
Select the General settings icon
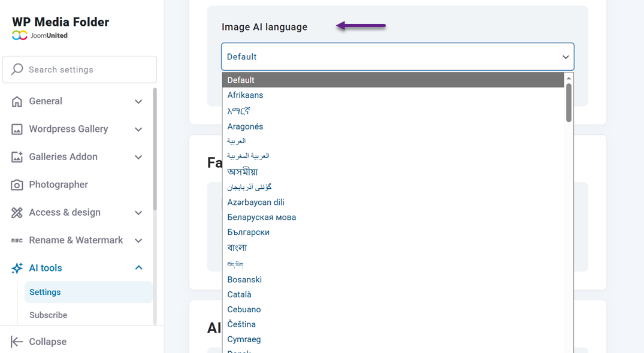tap(16, 101)
